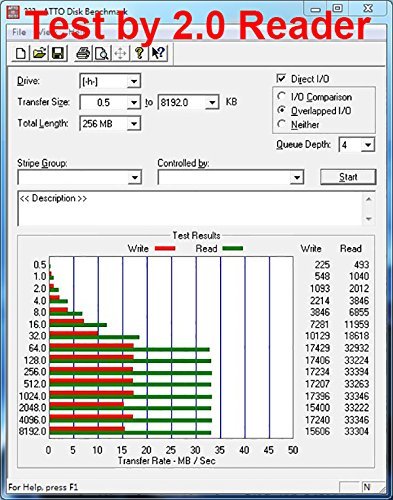Click the KB unit label
The width and height of the screenshot is (393, 500).
pyautogui.click(x=231, y=101)
